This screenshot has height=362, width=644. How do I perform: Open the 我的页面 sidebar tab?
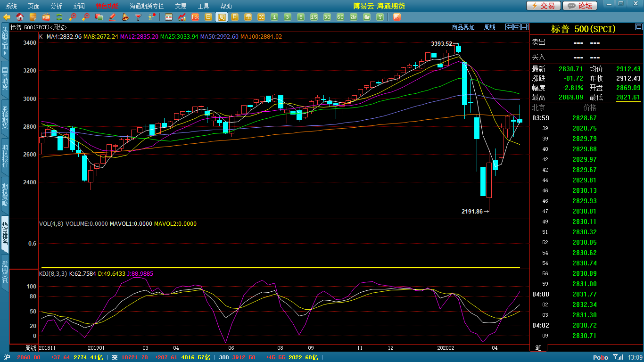[x=5, y=42]
